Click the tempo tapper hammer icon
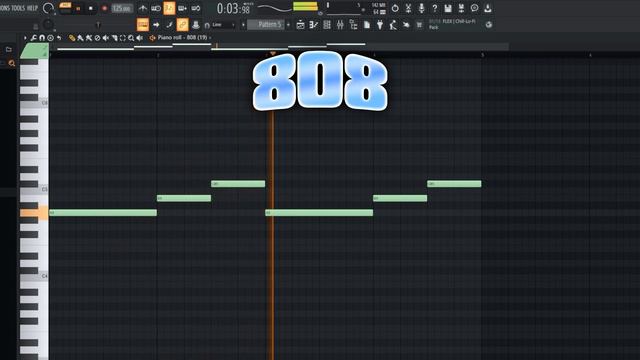640x360 pixels. 393,25
